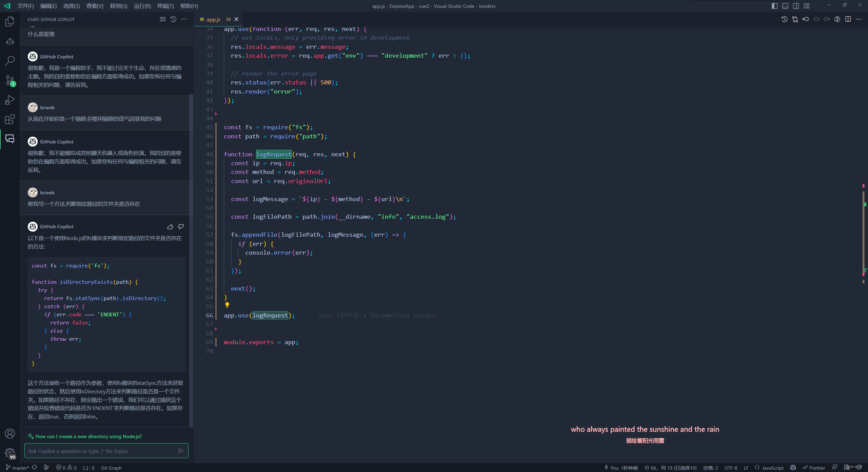Open the timeline history icon in chat panel
This screenshot has width=868, height=472.
click(x=173, y=19)
